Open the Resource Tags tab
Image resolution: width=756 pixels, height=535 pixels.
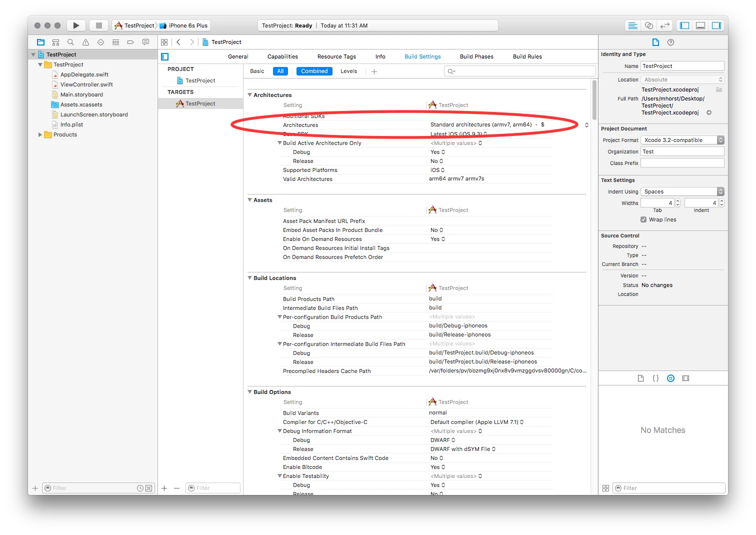336,57
